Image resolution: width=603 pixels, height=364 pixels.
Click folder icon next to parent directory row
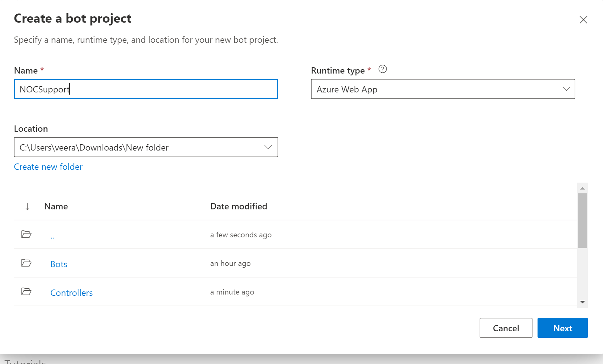(x=26, y=234)
